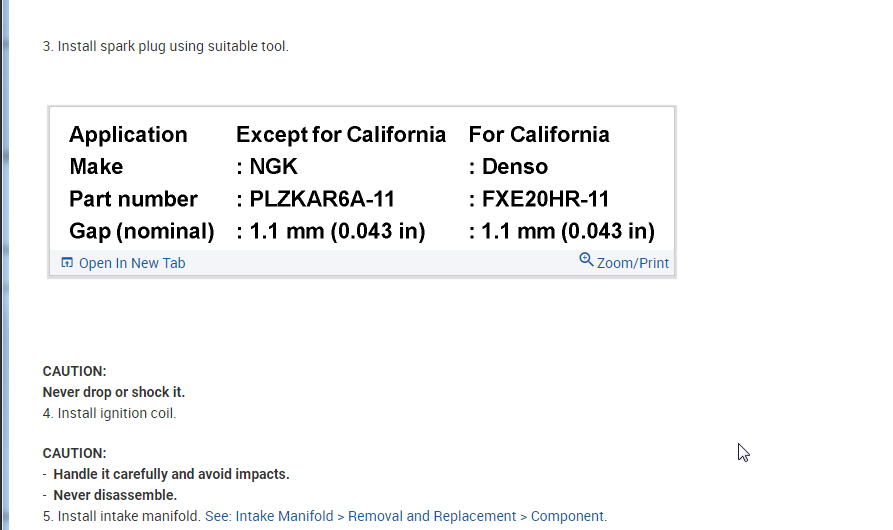Select the Zoom/Print link text
893x530 pixels.
632,263
